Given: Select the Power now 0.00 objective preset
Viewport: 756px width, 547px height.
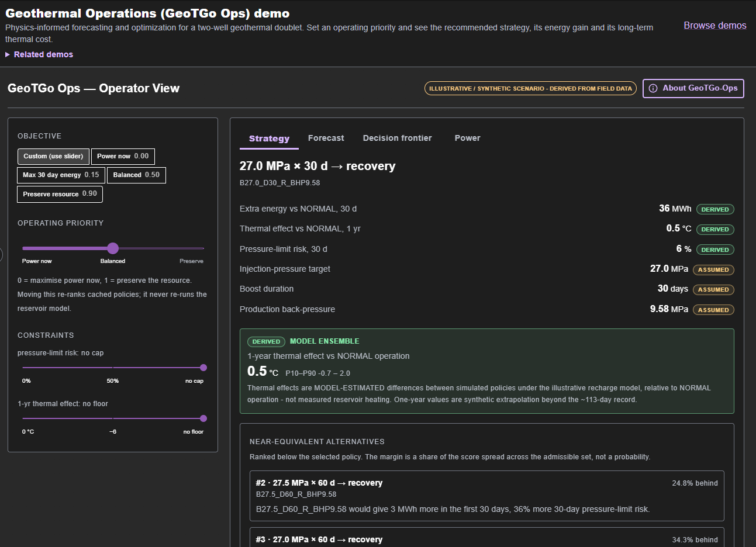Looking at the screenshot, I should pos(123,156).
